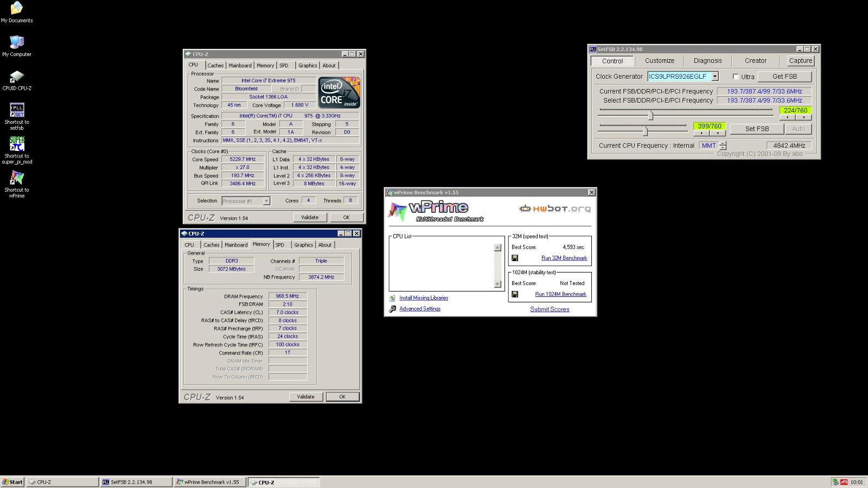
Task: Open the Submit Scores link
Action: click(550, 309)
